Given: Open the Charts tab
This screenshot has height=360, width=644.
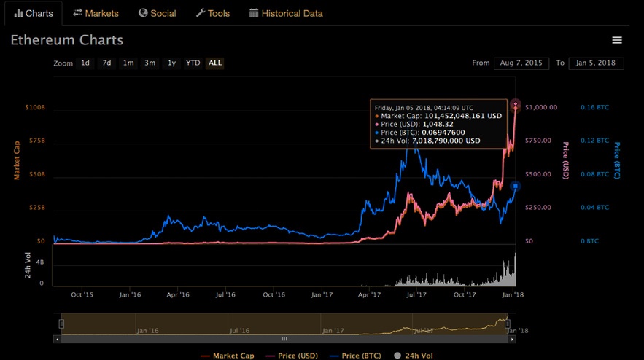Looking at the screenshot, I should [x=34, y=14].
